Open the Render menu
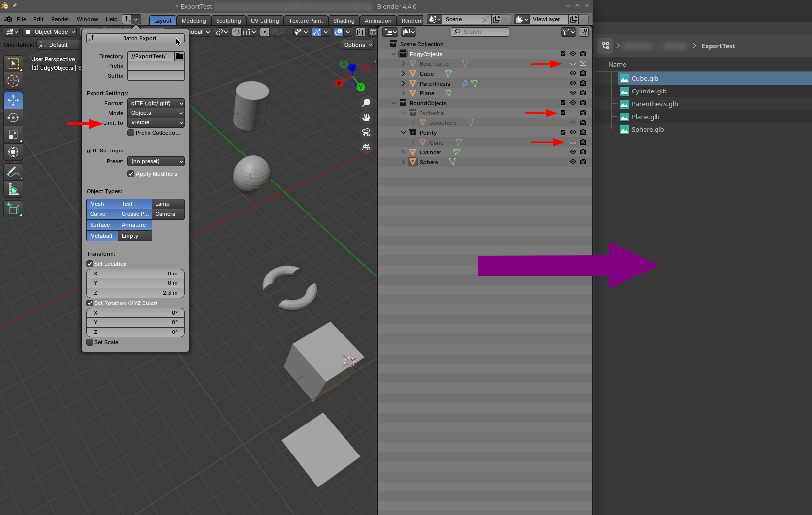812x515 pixels. [x=60, y=19]
